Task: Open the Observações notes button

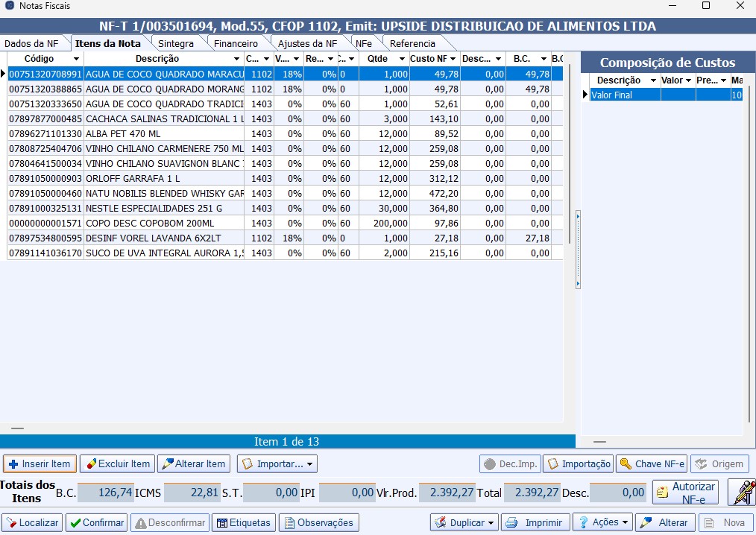Action: [x=319, y=522]
